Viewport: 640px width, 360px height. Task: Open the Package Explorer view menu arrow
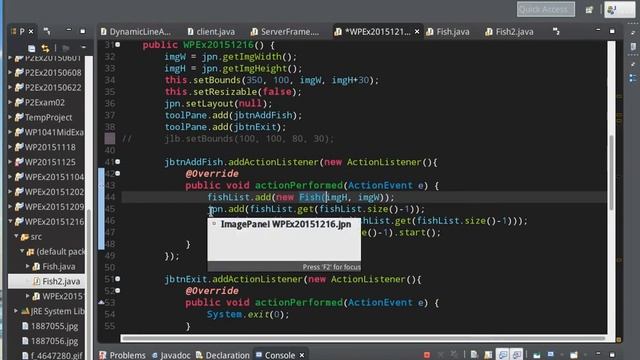click(x=84, y=48)
